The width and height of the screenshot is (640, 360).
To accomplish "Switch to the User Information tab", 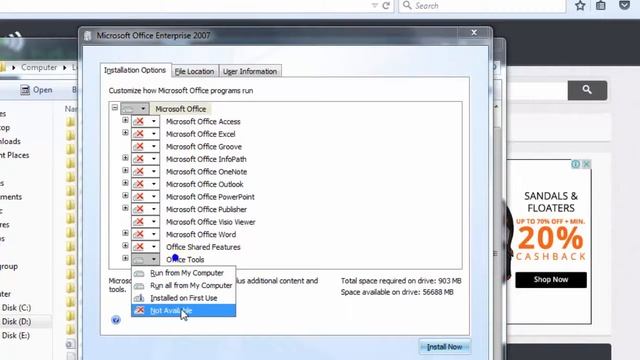I will (250, 71).
